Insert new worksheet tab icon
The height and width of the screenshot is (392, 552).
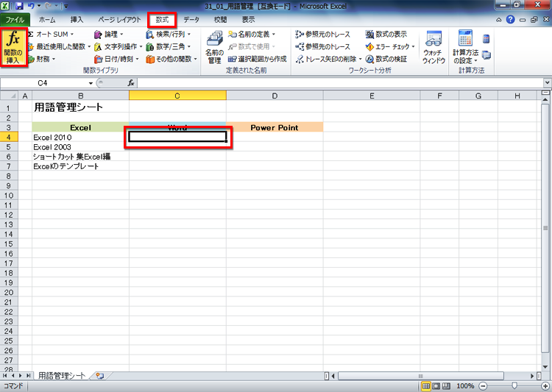[x=100, y=376]
